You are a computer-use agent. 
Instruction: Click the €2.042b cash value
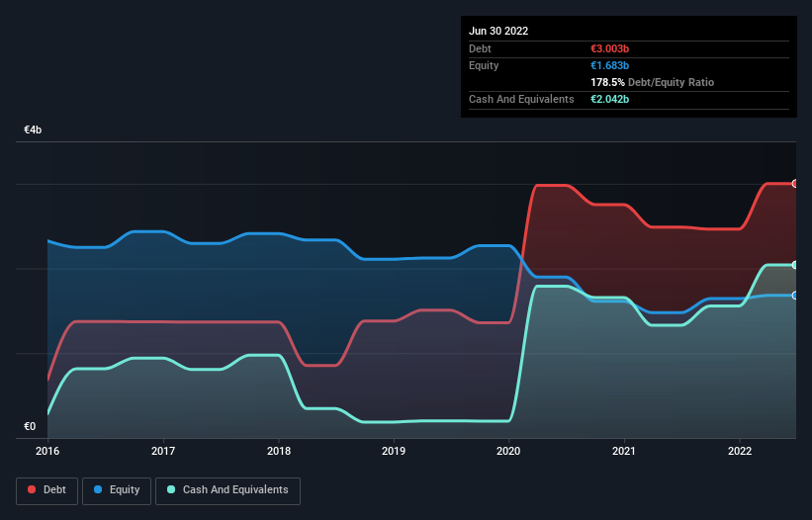pyautogui.click(x=609, y=99)
